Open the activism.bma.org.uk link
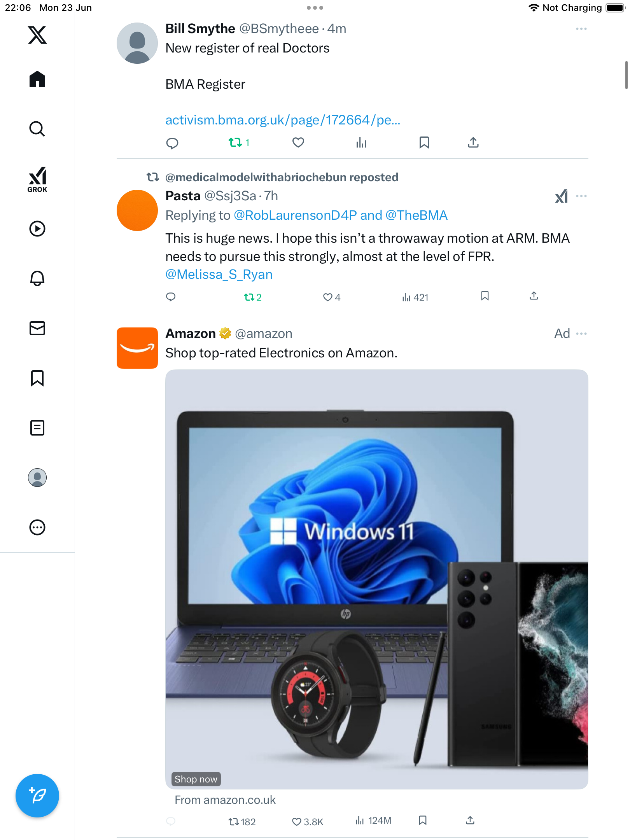Image resolution: width=630 pixels, height=840 pixels. pos(283,120)
